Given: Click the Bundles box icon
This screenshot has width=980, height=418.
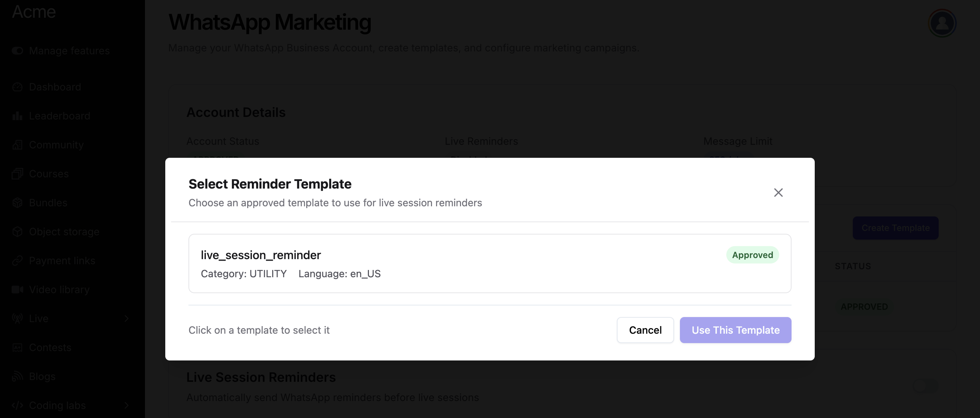Looking at the screenshot, I should 17,203.
